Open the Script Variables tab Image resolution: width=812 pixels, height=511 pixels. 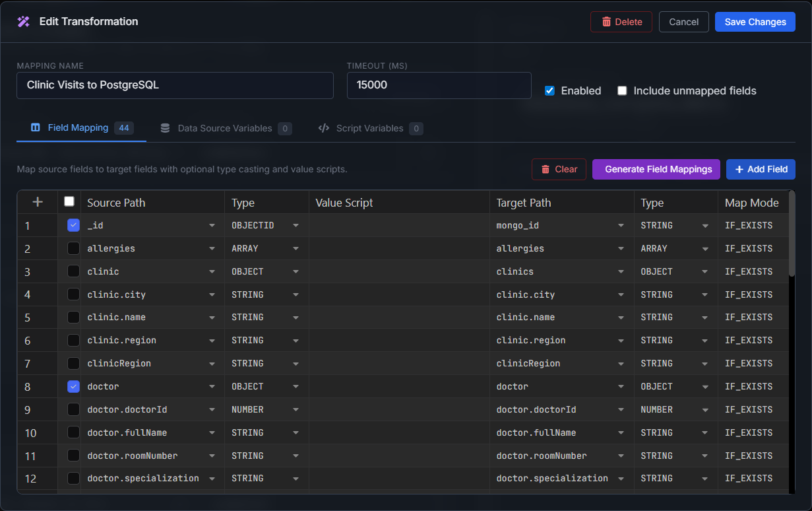[370, 128]
